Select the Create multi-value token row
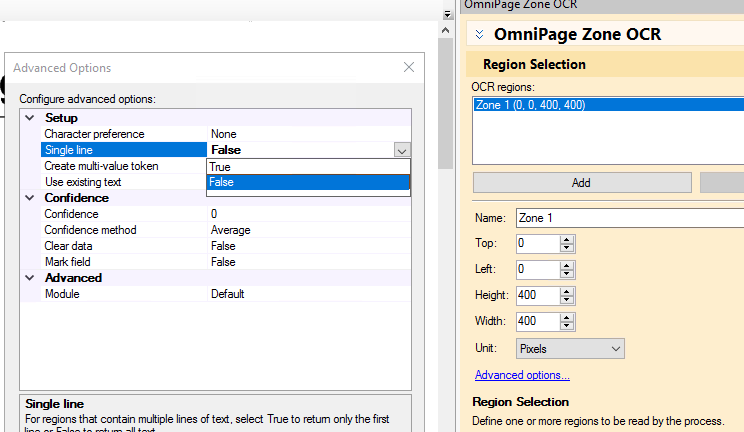This screenshot has height=432, width=744. coord(125,166)
